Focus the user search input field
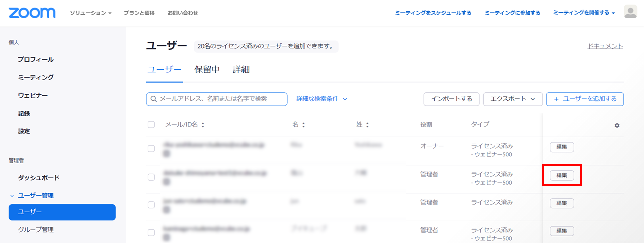 [x=217, y=99]
